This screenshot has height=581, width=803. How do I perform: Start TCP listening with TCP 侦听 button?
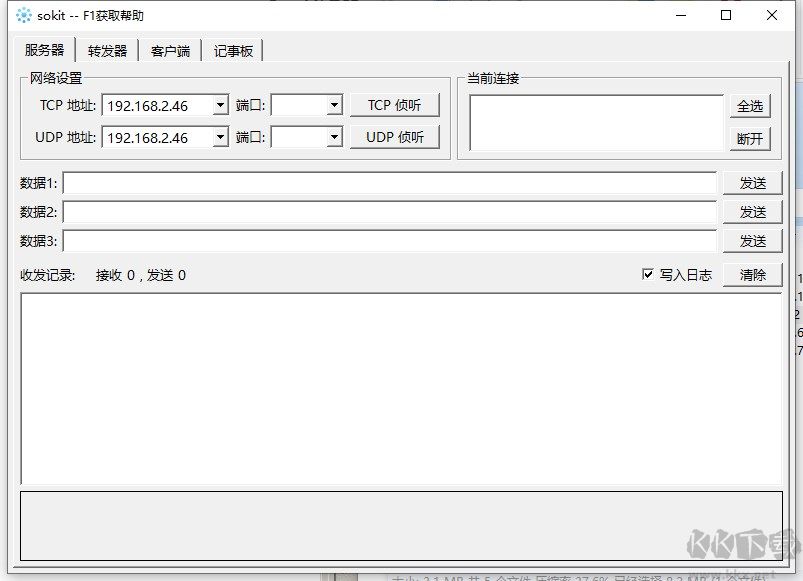394,104
